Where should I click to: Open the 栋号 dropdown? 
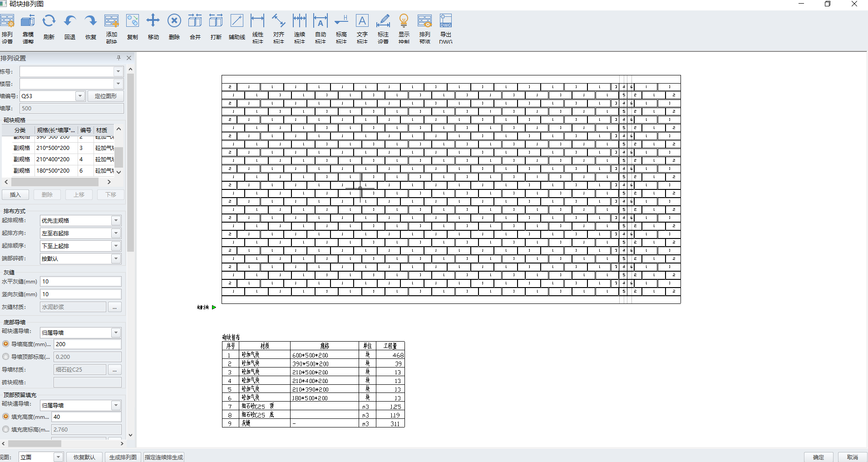pyautogui.click(x=118, y=71)
